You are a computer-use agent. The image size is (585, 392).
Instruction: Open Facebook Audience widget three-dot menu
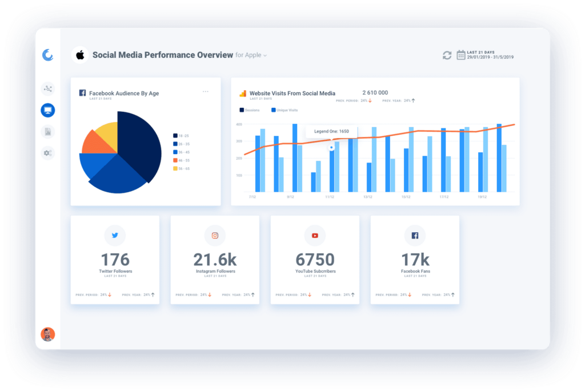[x=206, y=92]
